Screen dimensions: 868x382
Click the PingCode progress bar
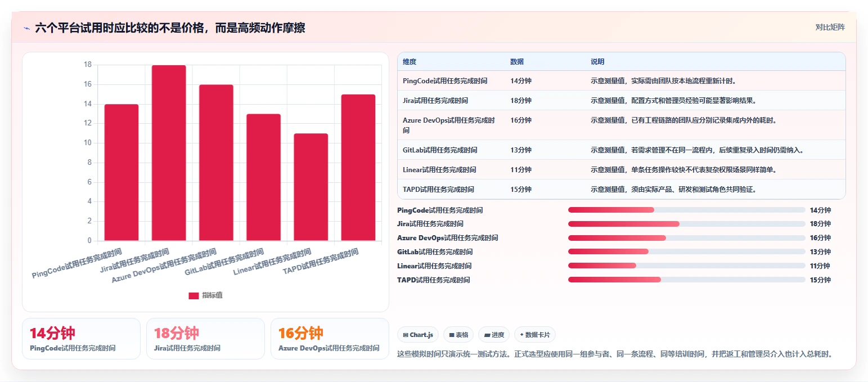coord(687,210)
